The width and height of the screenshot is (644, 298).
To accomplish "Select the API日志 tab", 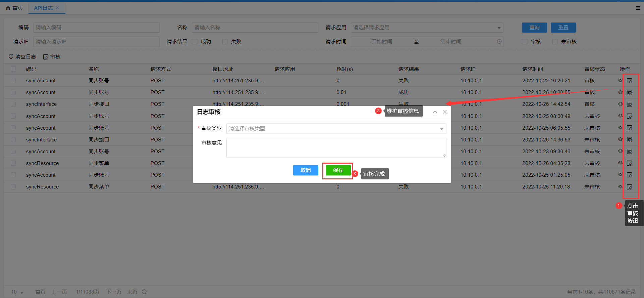I will coord(43,8).
